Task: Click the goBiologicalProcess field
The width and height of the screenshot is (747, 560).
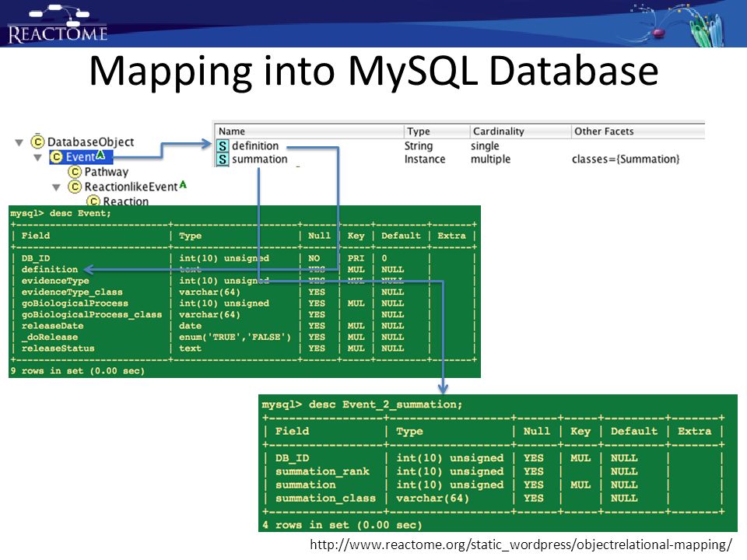Action: pos(75,303)
